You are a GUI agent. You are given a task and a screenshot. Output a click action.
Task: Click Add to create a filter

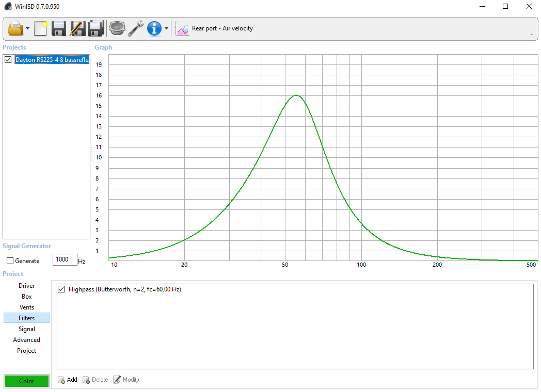68,380
